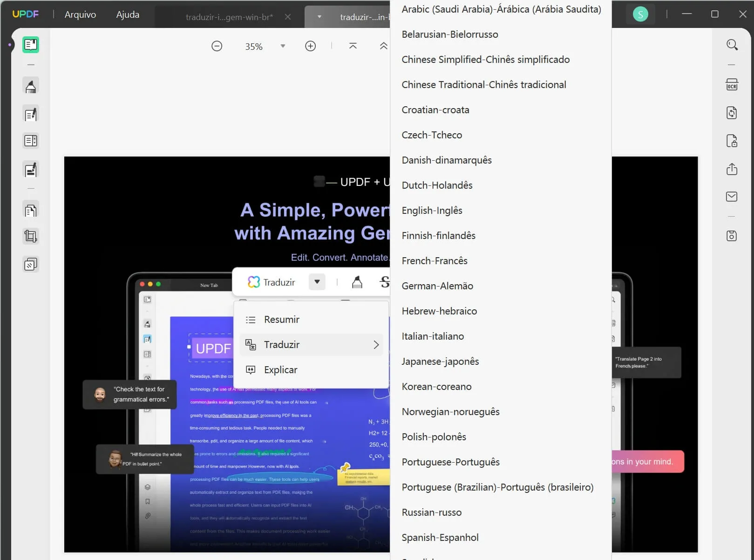Pick Korean-coreano from the list

[x=501, y=387]
